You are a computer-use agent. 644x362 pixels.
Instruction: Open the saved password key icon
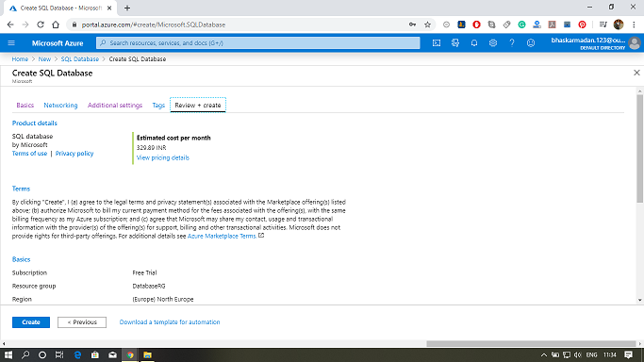point(412,25)
